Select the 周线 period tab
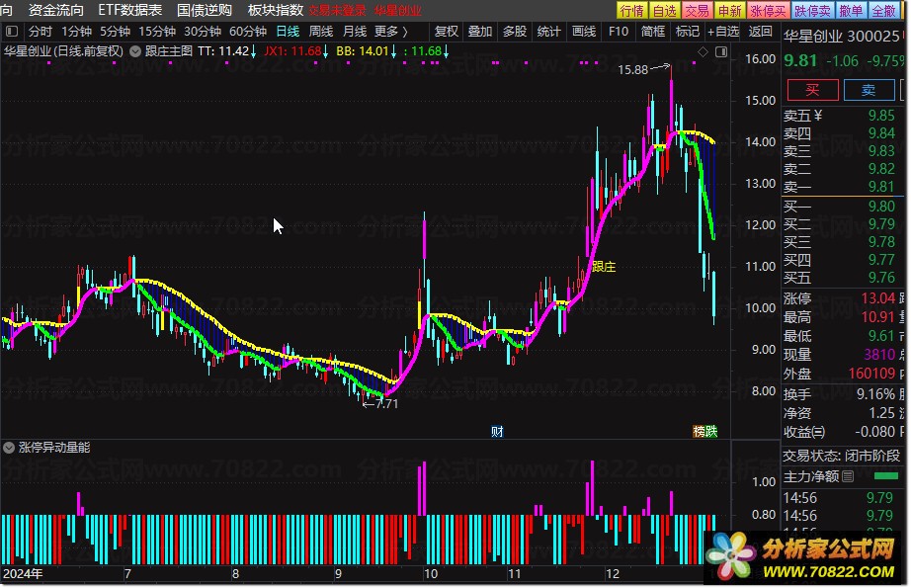The height and width of the screenshot is (588, 911). [321, 32]
